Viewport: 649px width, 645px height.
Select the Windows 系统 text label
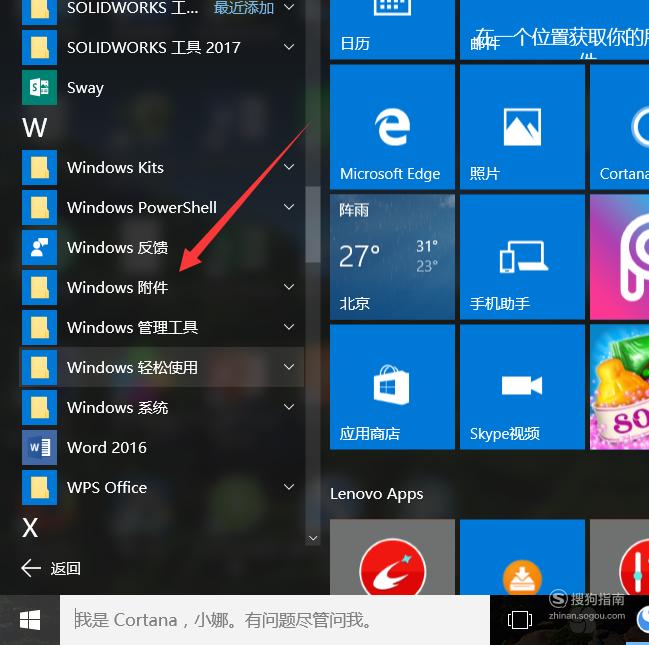pyautogui.click(x=118, y=408)
